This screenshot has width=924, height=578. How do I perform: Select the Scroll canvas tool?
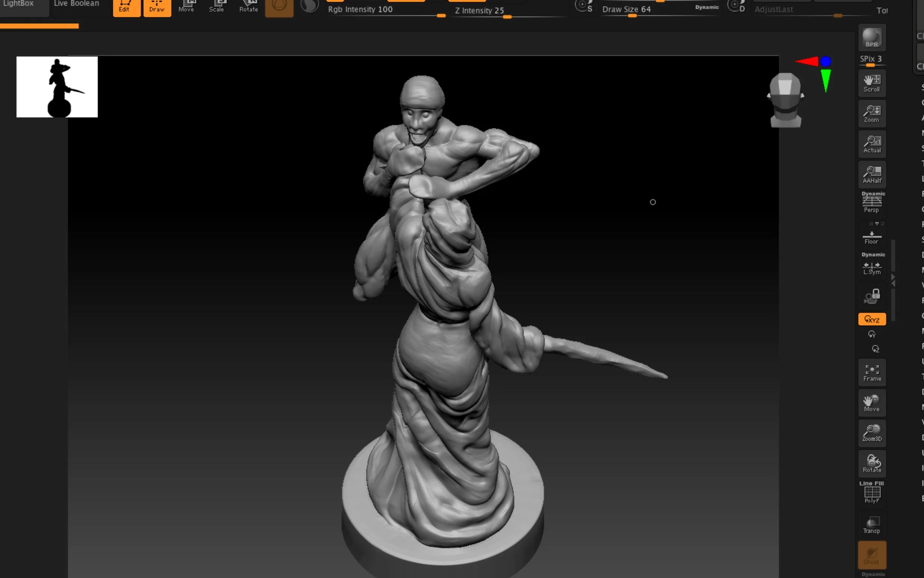(872, 83)
